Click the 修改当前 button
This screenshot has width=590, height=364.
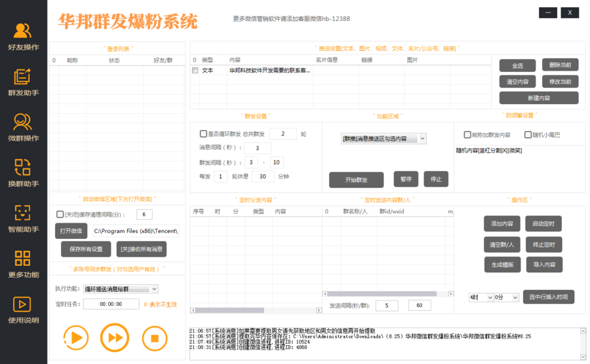coord(560,82)
